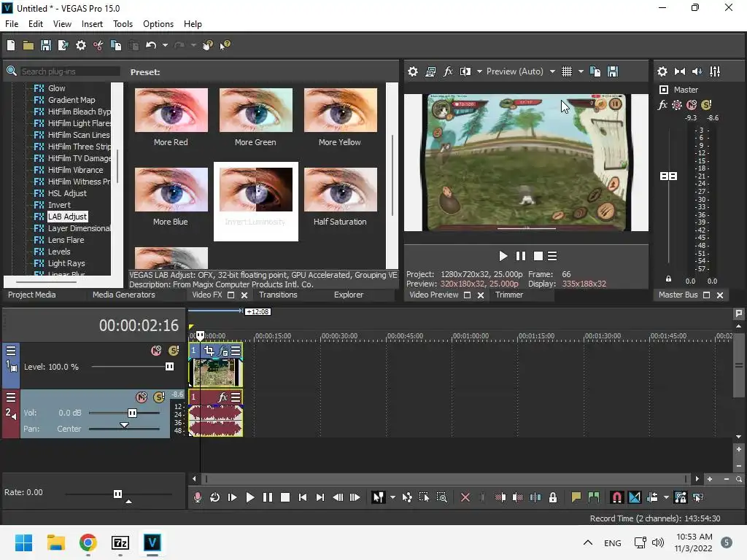
Task: Open Event FX on the video clip
Action: pos(222,351)
